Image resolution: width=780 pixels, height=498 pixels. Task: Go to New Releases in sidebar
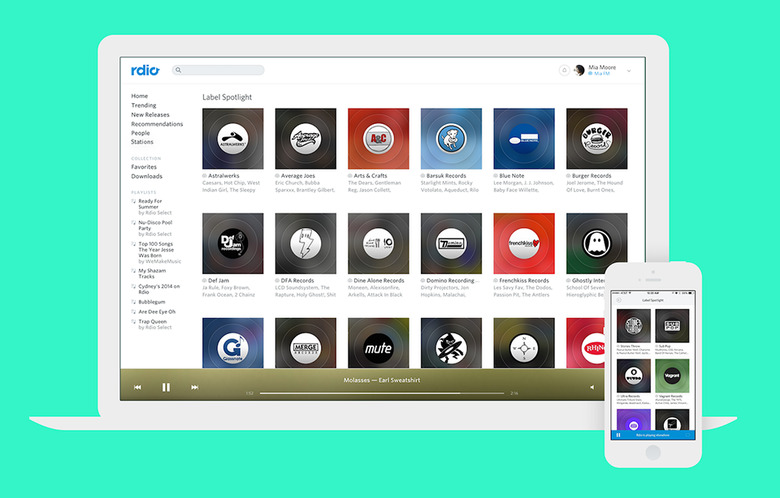coord(151,115)
